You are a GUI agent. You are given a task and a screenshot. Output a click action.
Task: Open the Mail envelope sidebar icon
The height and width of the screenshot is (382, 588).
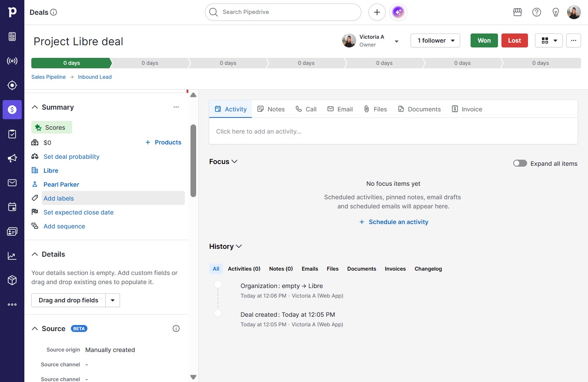12,183
